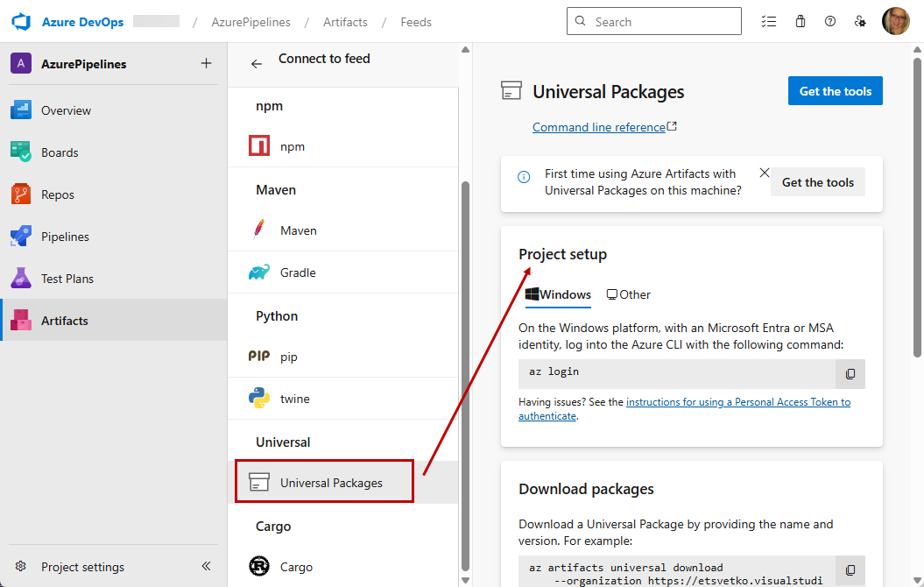Switch to the Windows tab
The image size is (924, 587).
click(558, 294)
